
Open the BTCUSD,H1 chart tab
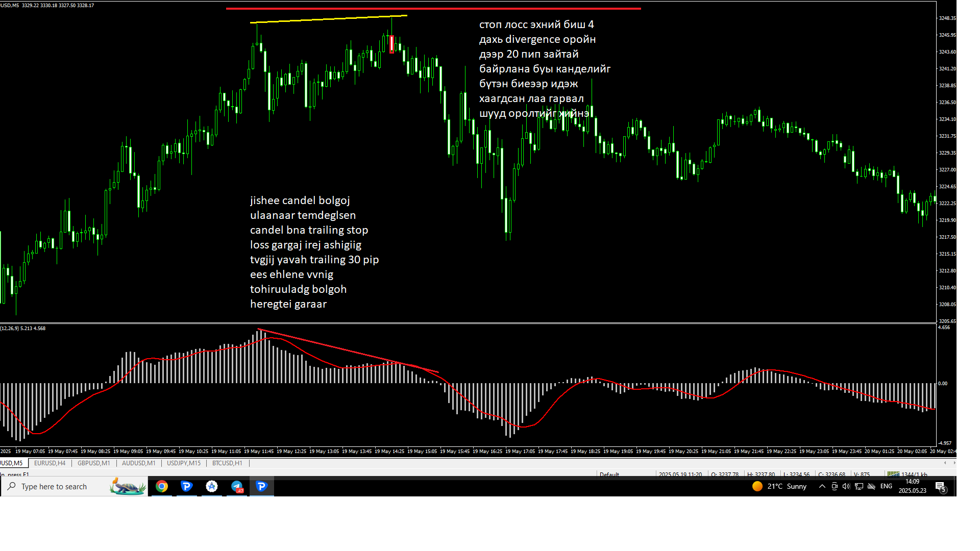(228, 463)
